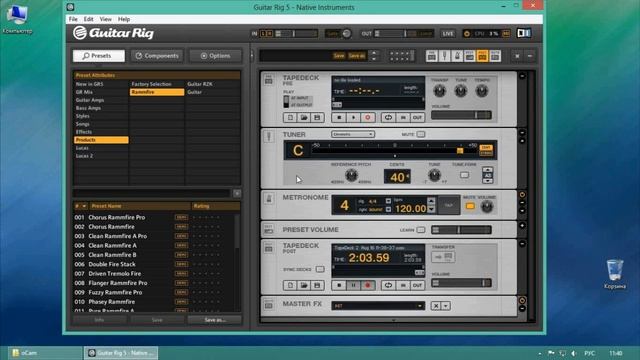Click the power icon next to CPU

pos(467,33)
